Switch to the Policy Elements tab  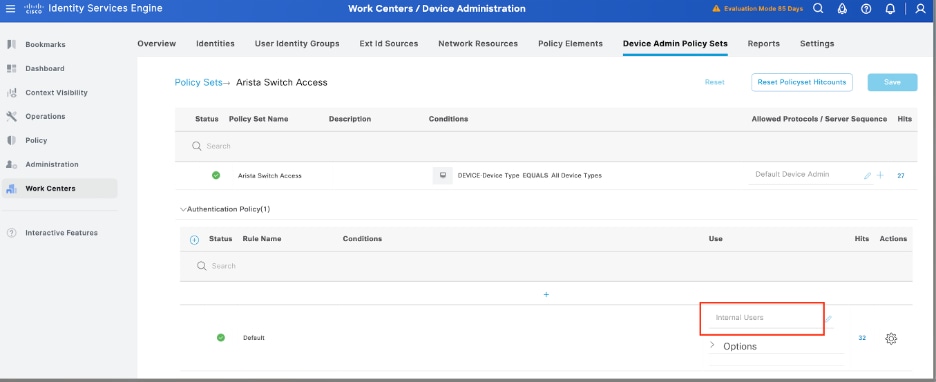click(570, 44)
